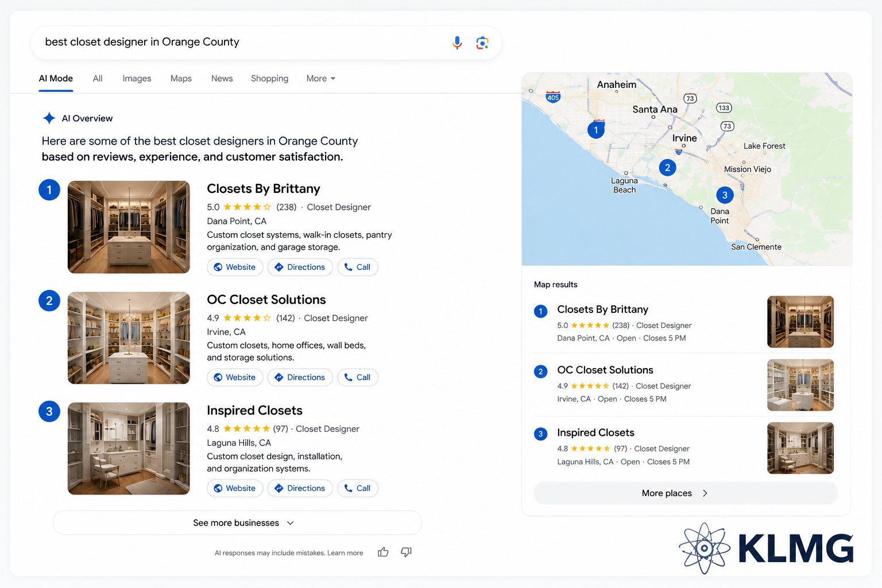Click San Clemente label on map
This screenshot has height=588, width=882.
(x=756, y=247)
